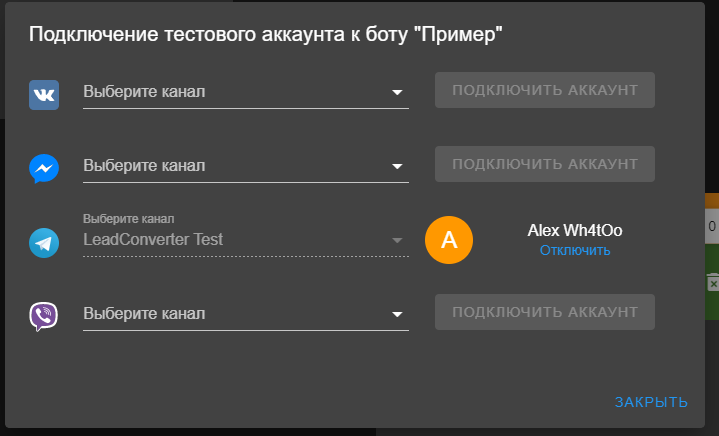Click the Messenger dropdown arrow
The image size is (719, 436).
pyautogui.click(x=397, y=166)
